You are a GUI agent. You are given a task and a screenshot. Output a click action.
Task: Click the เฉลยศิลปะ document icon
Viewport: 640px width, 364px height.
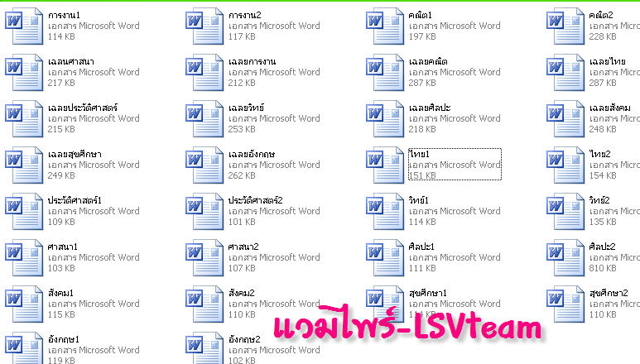pyautogui.click(x=384, y=118)
